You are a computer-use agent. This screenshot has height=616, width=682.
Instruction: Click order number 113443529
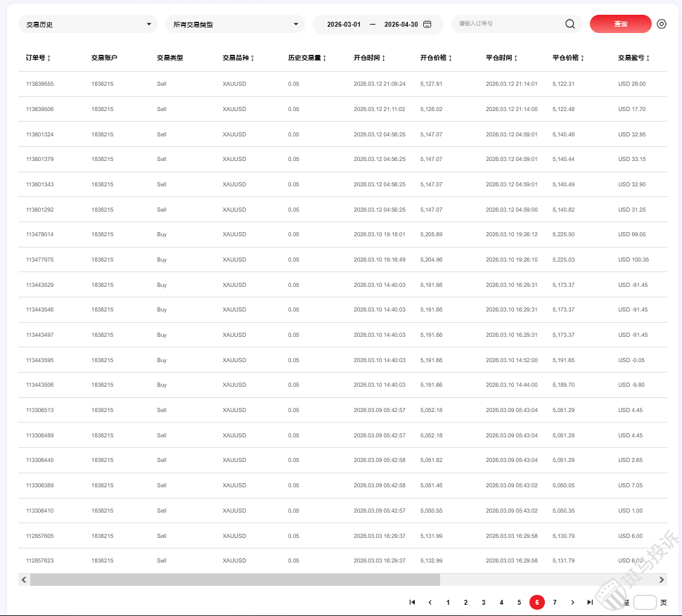click(39, 285)
